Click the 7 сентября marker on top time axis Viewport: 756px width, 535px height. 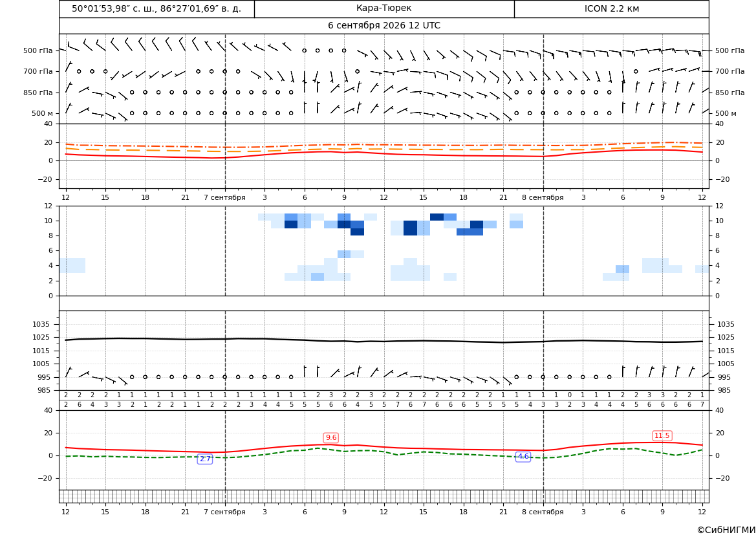224,197
